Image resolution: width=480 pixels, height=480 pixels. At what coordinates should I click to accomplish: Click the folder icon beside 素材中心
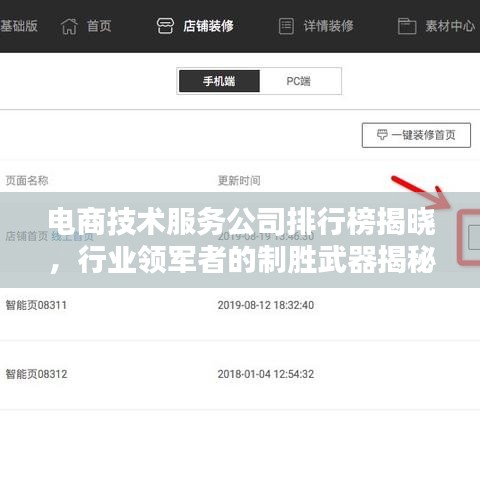(407, 26)
